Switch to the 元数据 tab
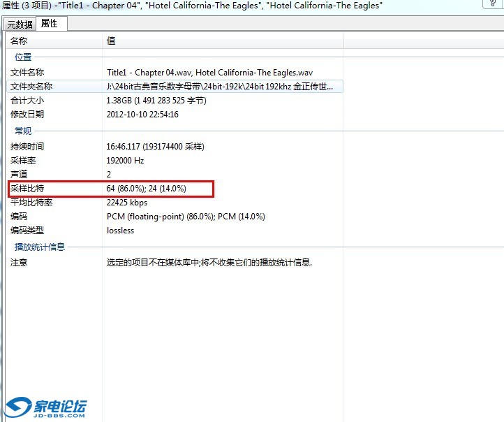The width and height of the screenshot is (504, 422). pyautogui.click(x=20, y=24)
